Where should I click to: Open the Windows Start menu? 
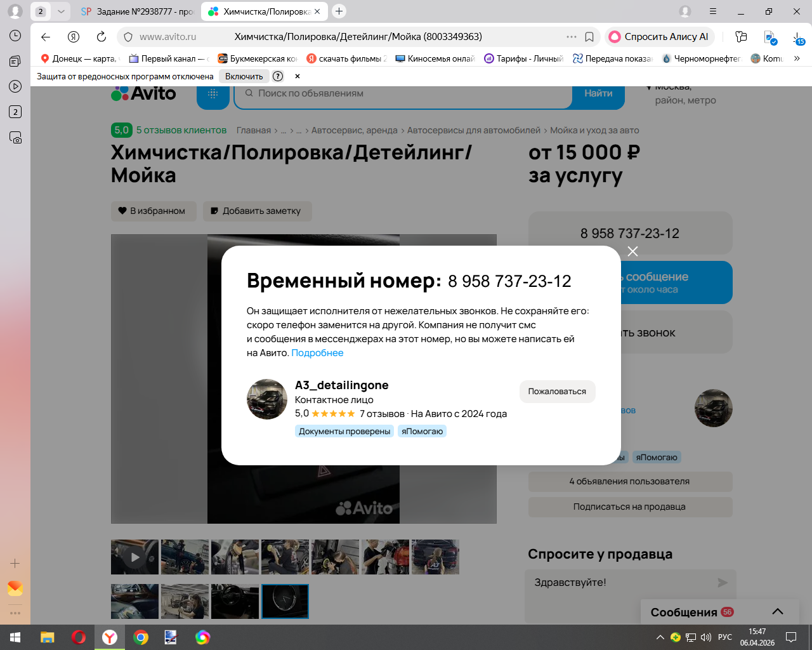(x=15, y=637)
